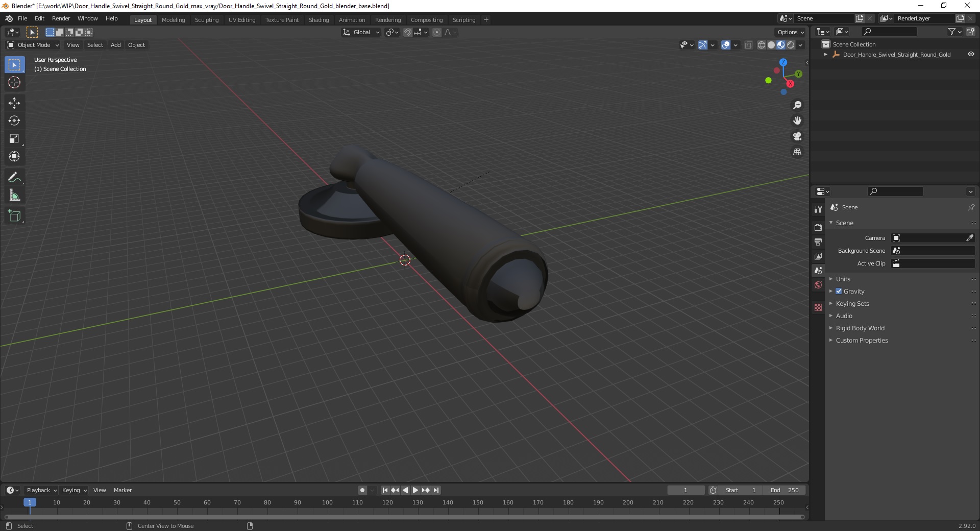Open the outliner filter dropdown

954,32
